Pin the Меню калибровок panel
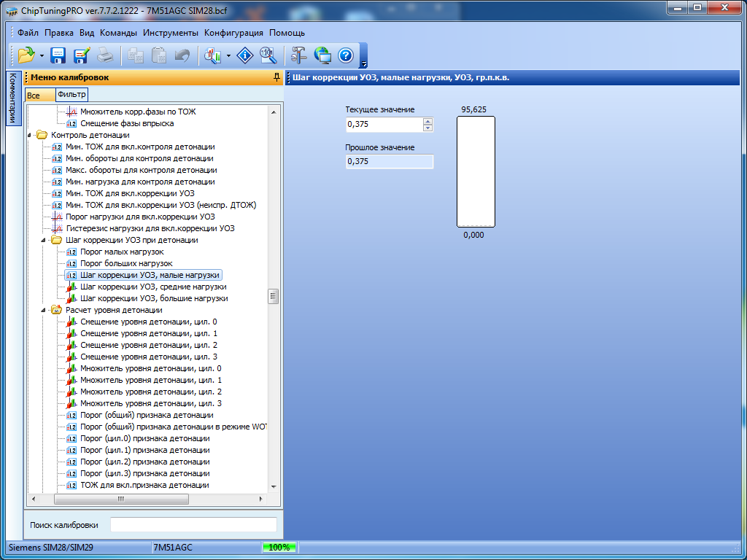The height and width of the screenshot is (560, 747). pyautogui.click(x=276, y=77)
